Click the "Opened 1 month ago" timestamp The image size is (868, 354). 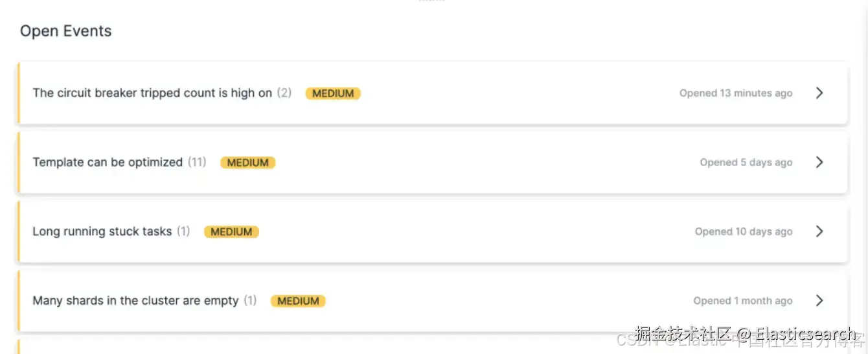click(x=743, y=301)
